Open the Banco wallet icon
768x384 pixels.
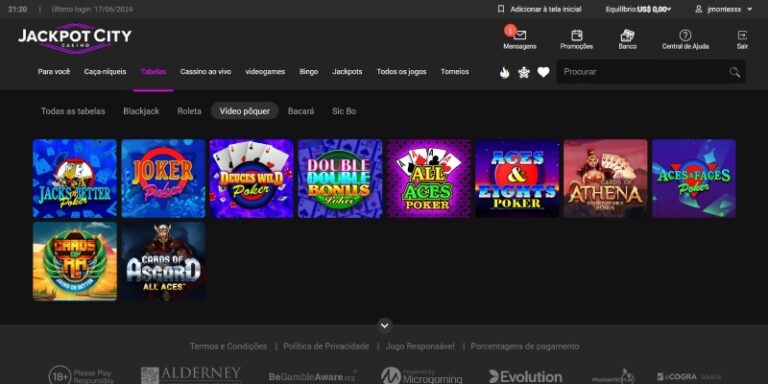(627, 35)
